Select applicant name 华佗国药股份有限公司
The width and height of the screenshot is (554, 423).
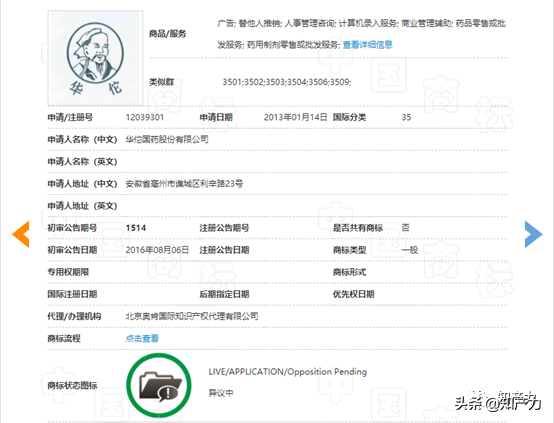(167, 140)
